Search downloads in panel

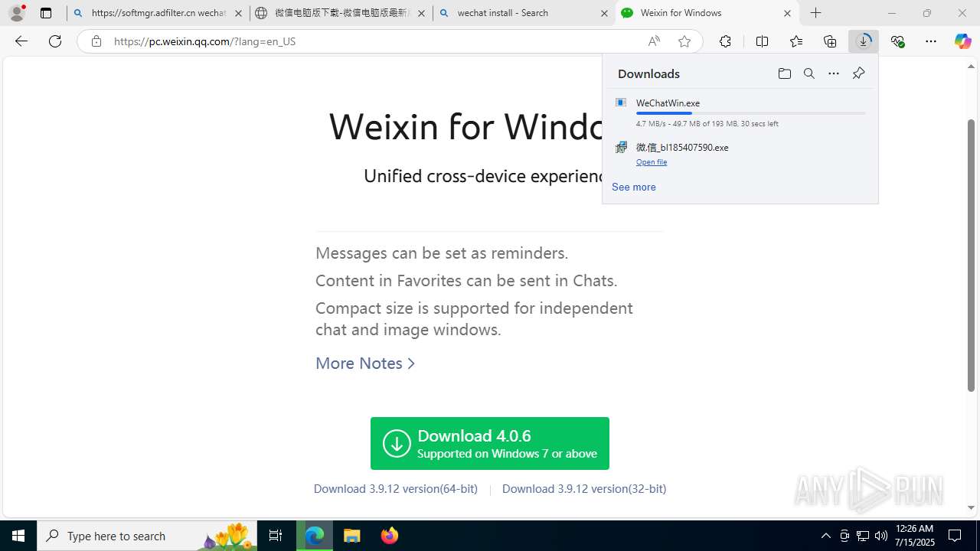click(x=808, y=73)
